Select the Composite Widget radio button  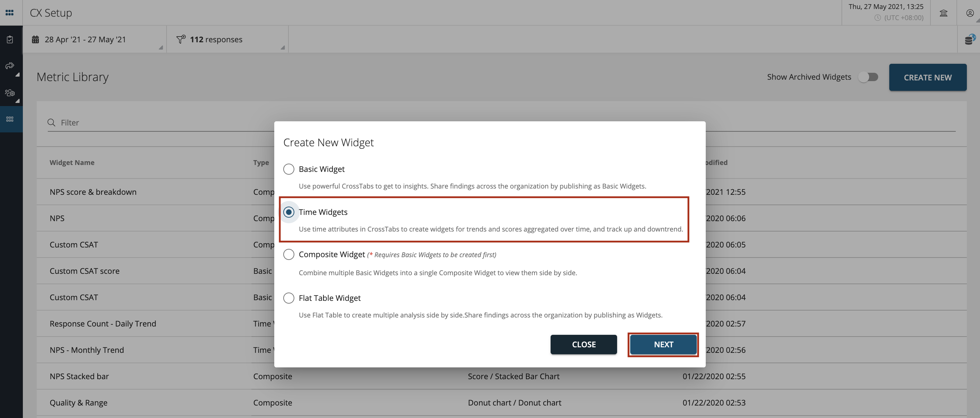coord(289,254)
